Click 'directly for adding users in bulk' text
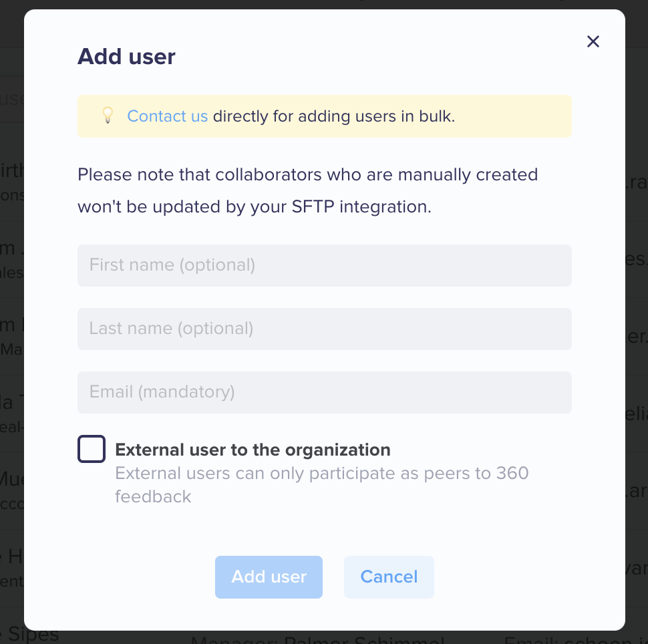The width and height of the screenshot is (648, 644). pyautogui.click(x=334, y=116)
